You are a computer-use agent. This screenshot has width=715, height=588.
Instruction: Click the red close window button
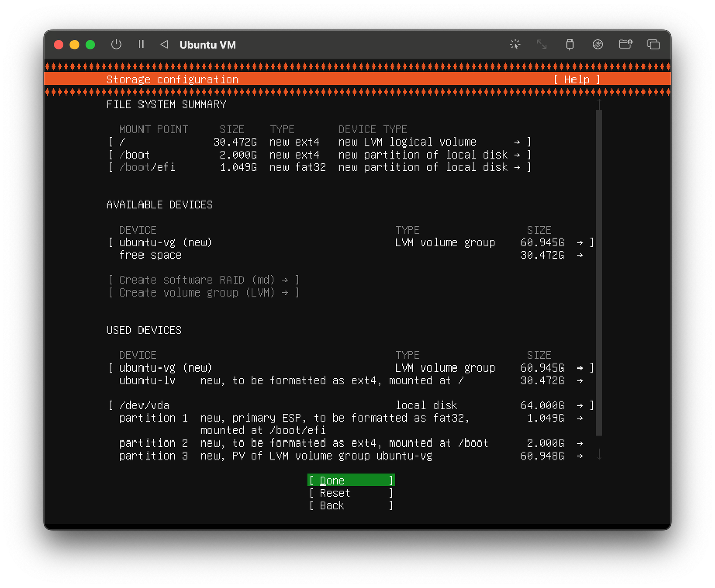point(58,45)
